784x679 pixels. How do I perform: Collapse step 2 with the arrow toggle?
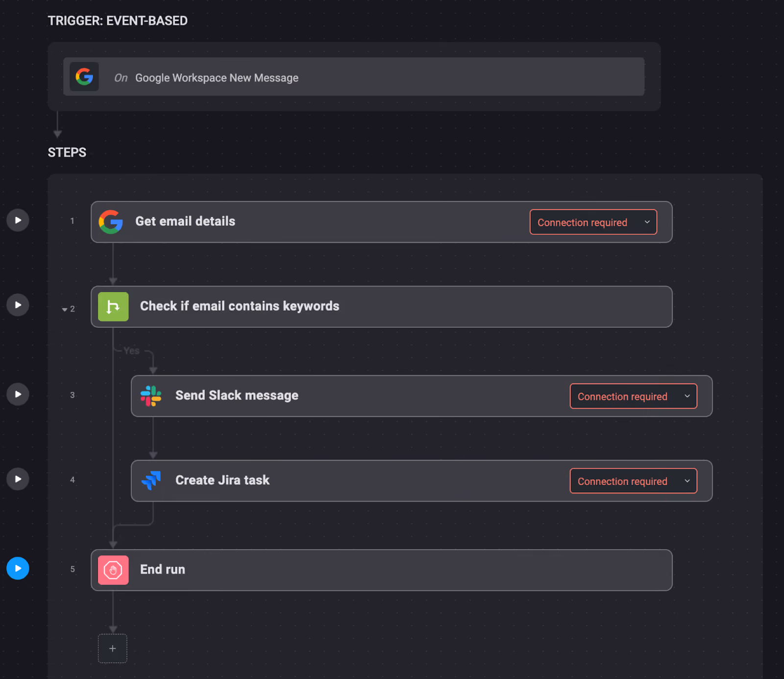(x=64, y=310)
